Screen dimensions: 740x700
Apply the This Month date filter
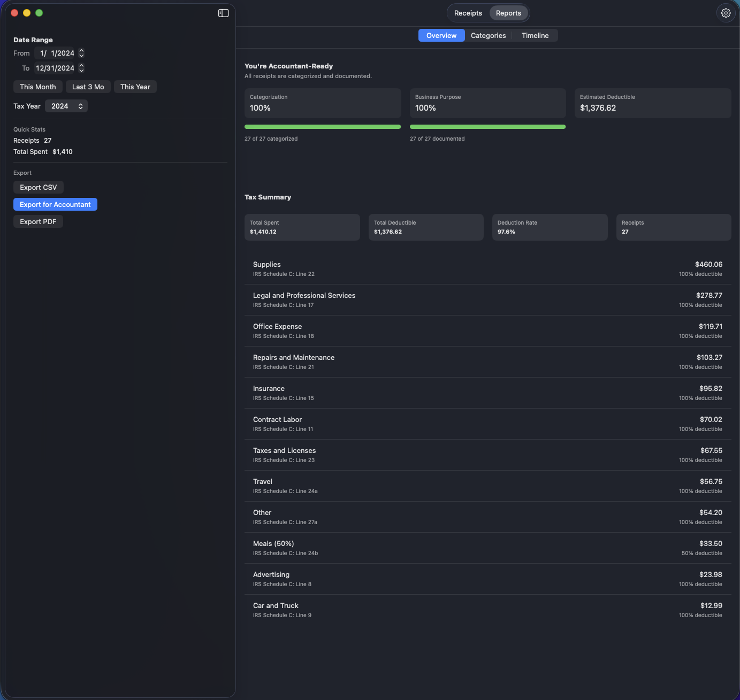tap(37, 87)
